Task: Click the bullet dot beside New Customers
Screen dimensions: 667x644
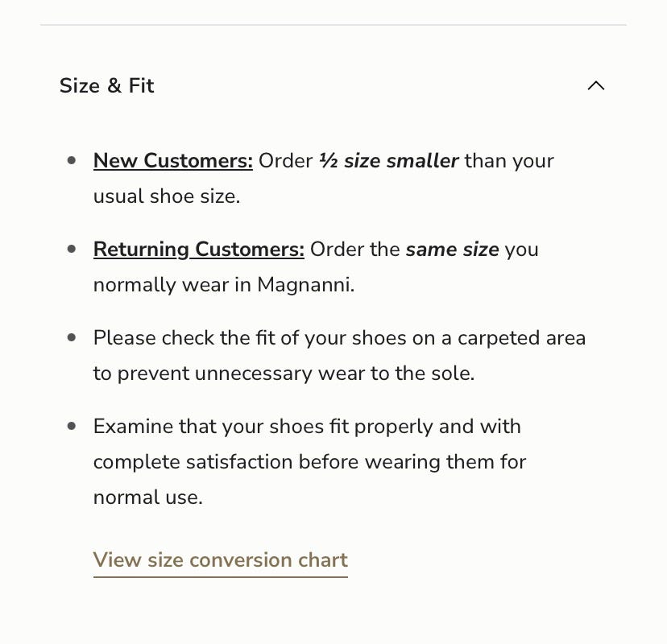Action: [x=72, y=160]
